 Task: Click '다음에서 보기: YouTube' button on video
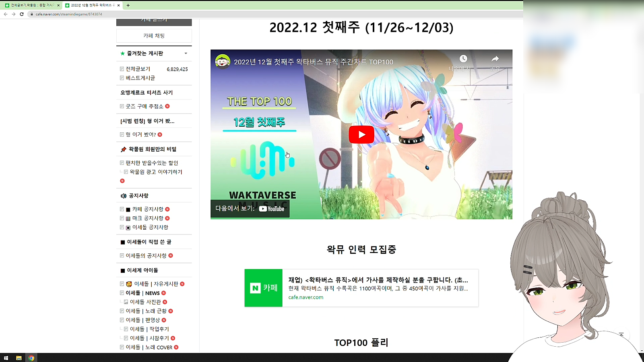pos(250,209)
